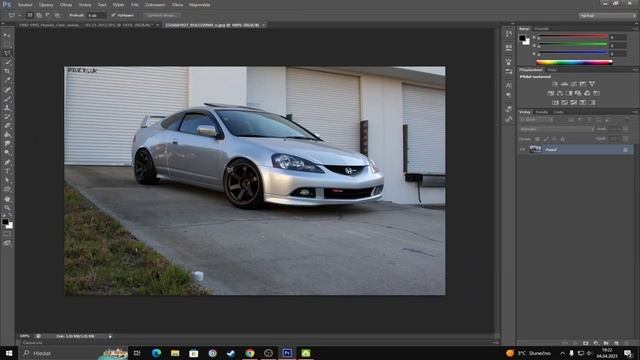
Task: Open the Vrstva menu
Action: coord(85,5)
